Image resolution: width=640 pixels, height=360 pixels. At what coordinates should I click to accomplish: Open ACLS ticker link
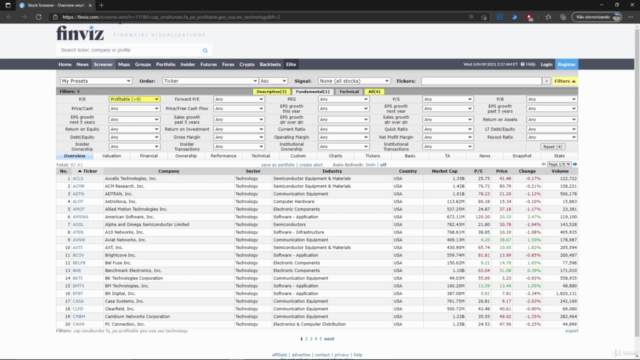[x=78, y=179]
